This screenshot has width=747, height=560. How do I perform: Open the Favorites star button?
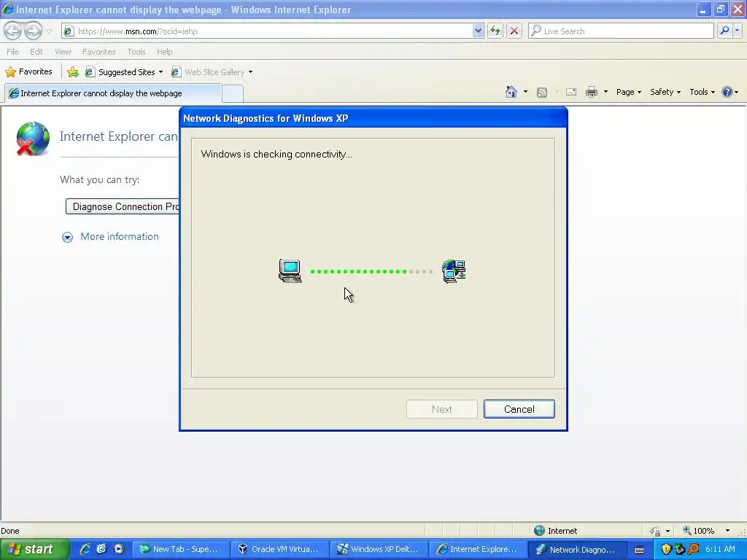28,72
